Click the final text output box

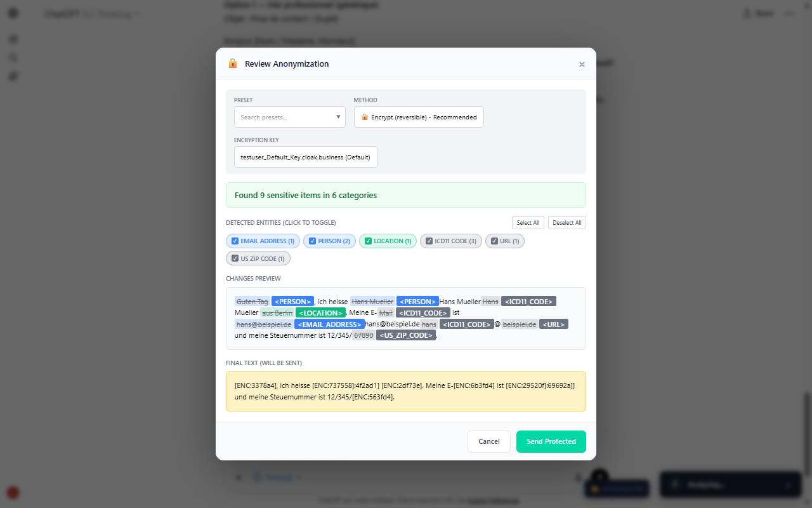point(405,391)
